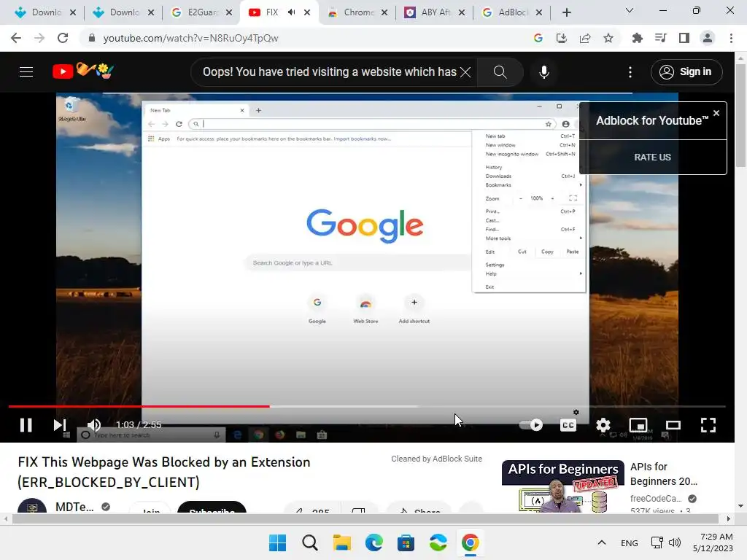
Task: Enter full screen video mode
Action: [708, 425]
